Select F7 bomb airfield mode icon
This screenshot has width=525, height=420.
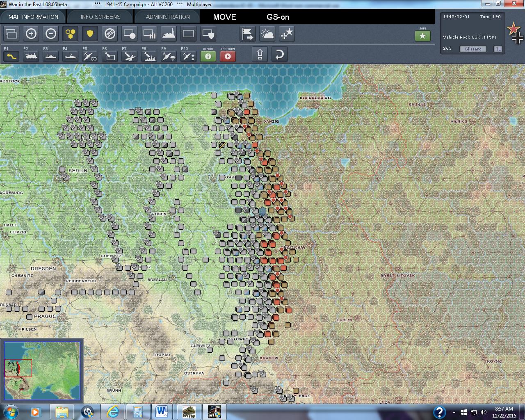(129, 56)
